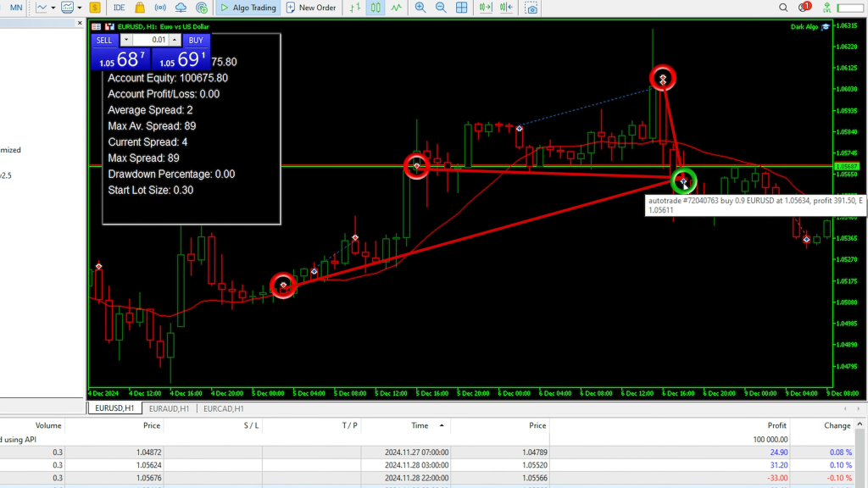Open the VPS cloud hosting icon

click(x=181, y=8)
